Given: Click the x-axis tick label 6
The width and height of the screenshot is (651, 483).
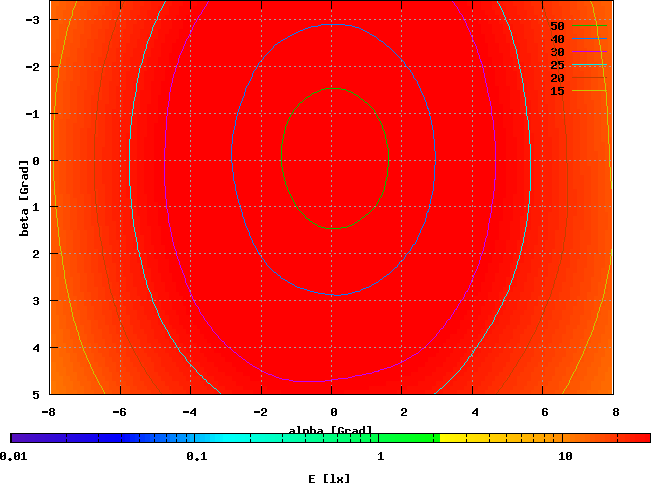Looking at the screenshot, I should pos(543,412).
